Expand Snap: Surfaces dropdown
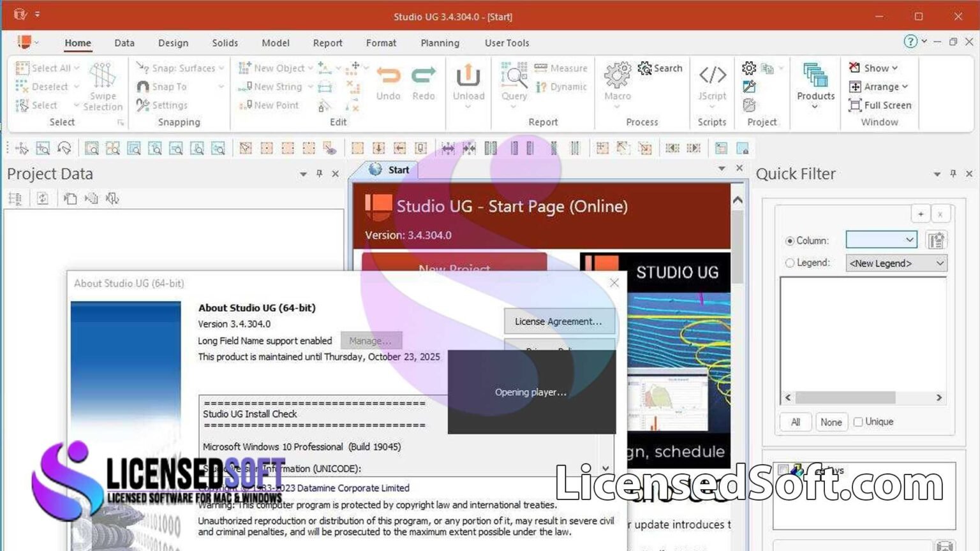Image resolution: width=980 pixels, height=551 pixels. click(221, 68)
